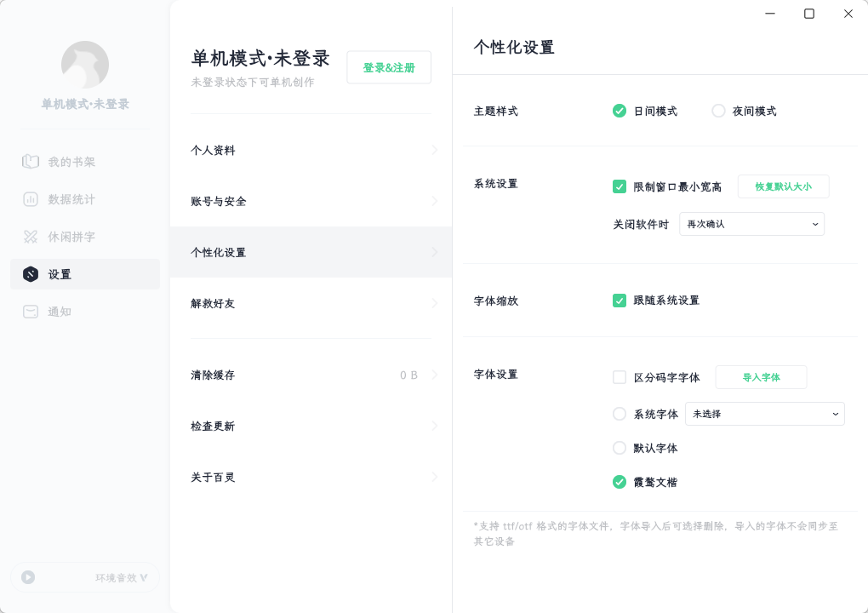Click the 休闲拼字 sidebar icon
The height and width of the screenshot is (613, 868).
coord(31,237)
